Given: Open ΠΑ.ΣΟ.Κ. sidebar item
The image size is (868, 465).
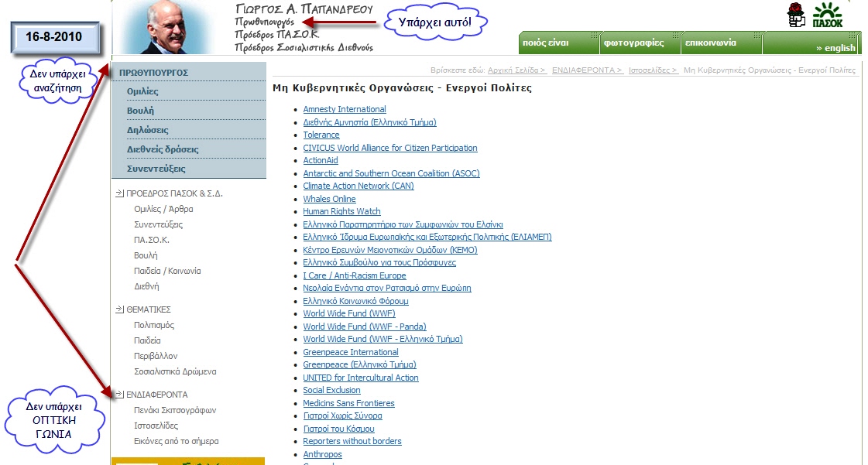Looking at the screenshot, I should (152, 240).
